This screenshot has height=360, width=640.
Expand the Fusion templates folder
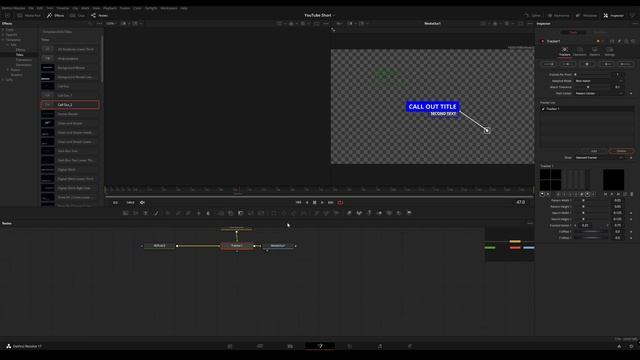tap(8, 70)
